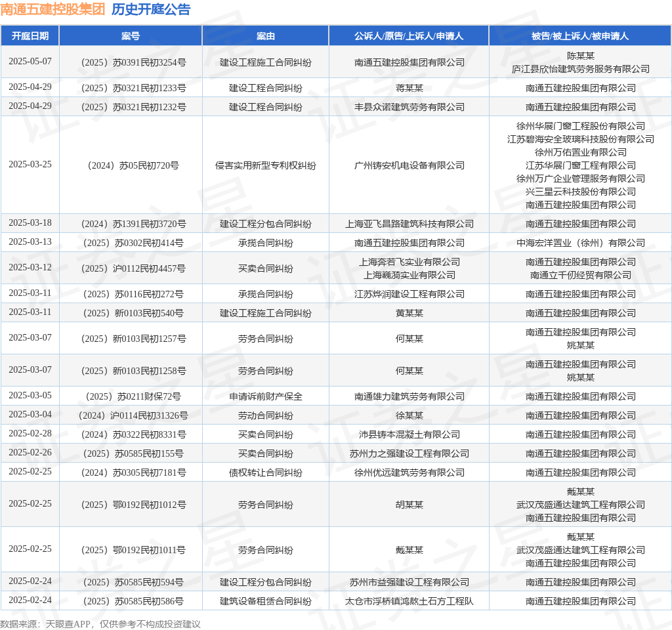672x630 pixels.
Task: Select case number (2024)苏0322民初8331号
Action: pyautogui.click(x=134, y=435)
